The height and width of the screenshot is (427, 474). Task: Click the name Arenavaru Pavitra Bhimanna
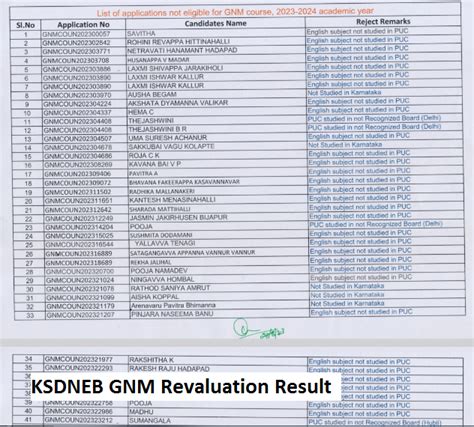[x=173, y=305]
